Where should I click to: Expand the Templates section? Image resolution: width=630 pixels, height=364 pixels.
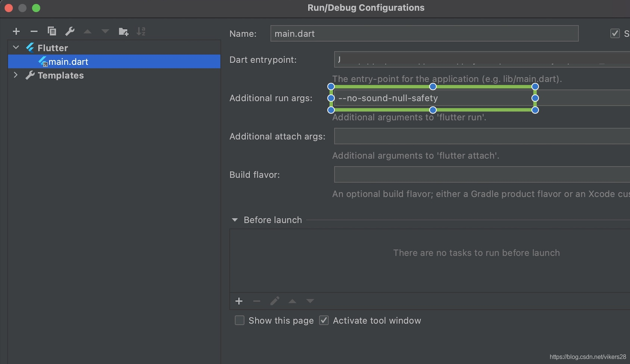point(16,75)
